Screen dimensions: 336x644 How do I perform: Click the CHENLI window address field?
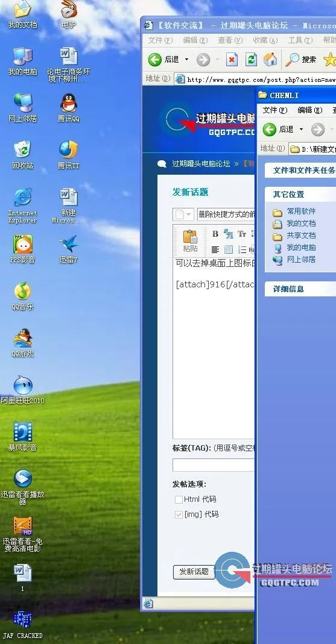point(312,149)
